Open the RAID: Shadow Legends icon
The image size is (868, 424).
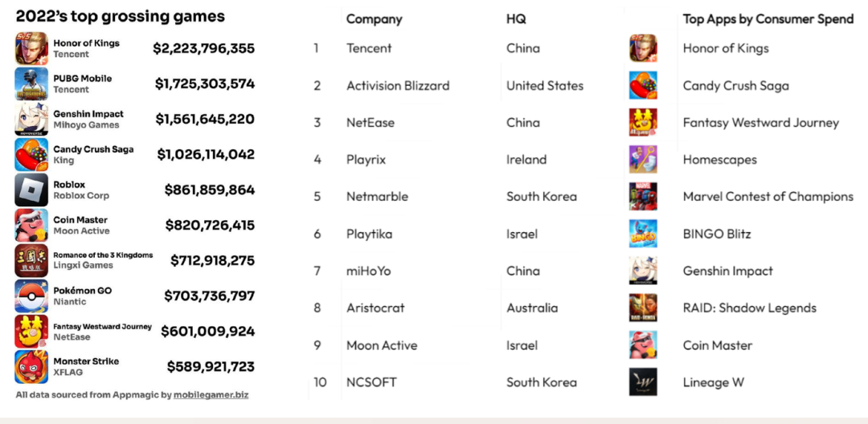[x=643, y=308]
